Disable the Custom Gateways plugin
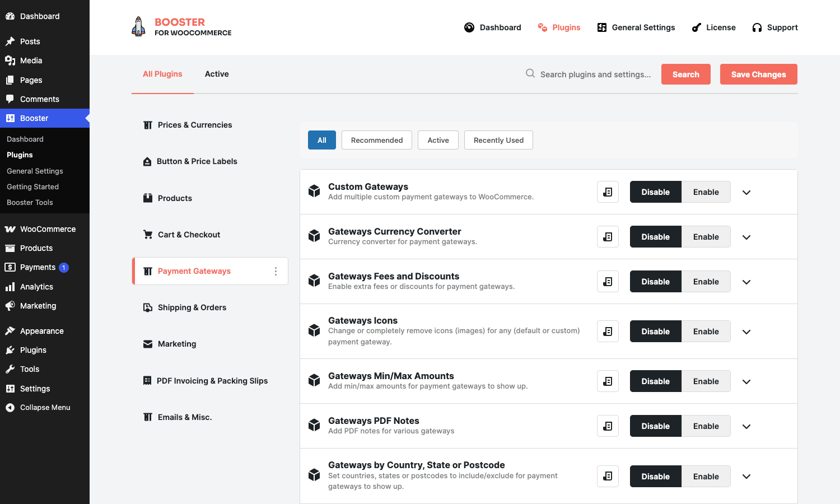Image resolution: width=840 pixels, height=504 pixels. point(656,192)
